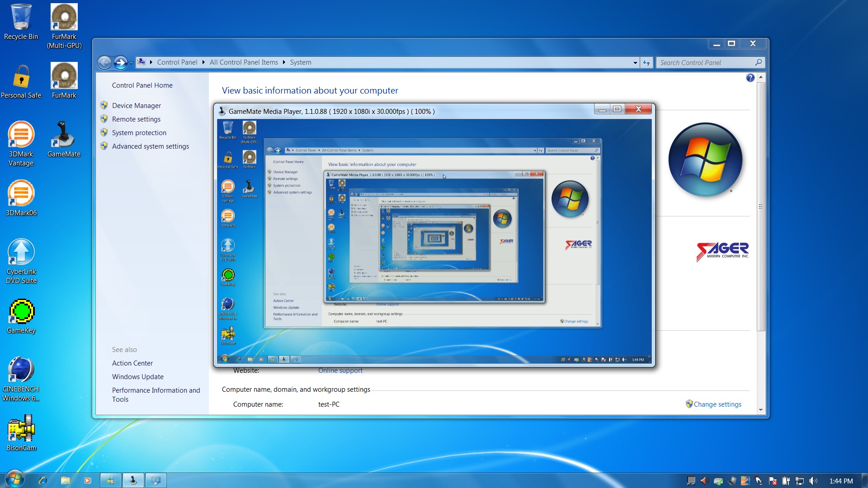Image resolution: width=868 pixels, height=488 pixels.
Task: Click the refresh button beside address bar
Action: (646, 63)
